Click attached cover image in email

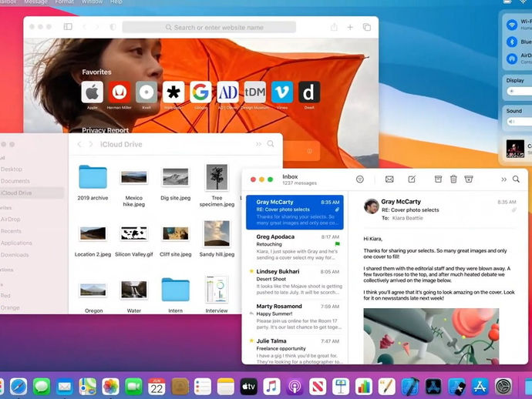click(431, 336)
